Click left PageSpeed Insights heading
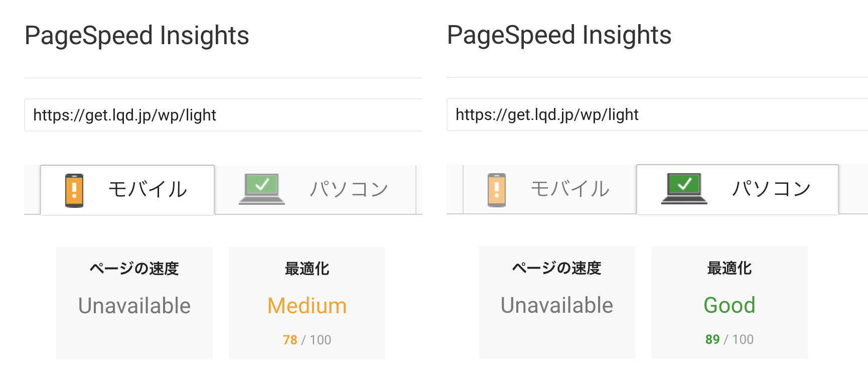Screen dimensions: 868x375 tap(137, 36)
